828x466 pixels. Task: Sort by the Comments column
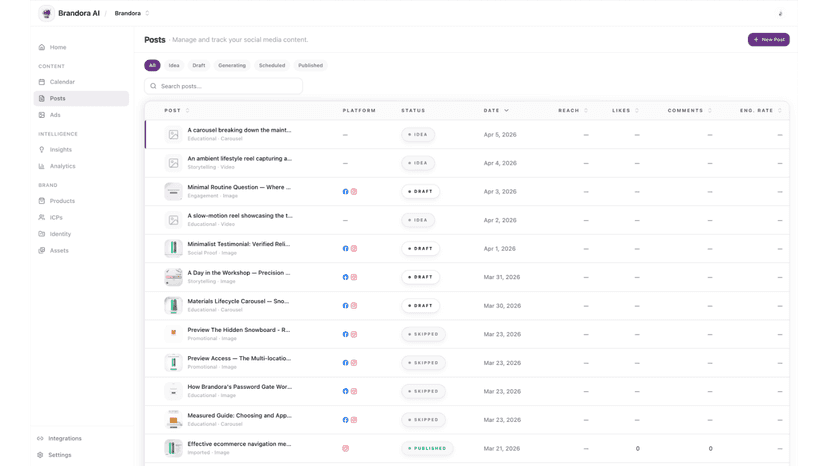[x=690, y=110]
